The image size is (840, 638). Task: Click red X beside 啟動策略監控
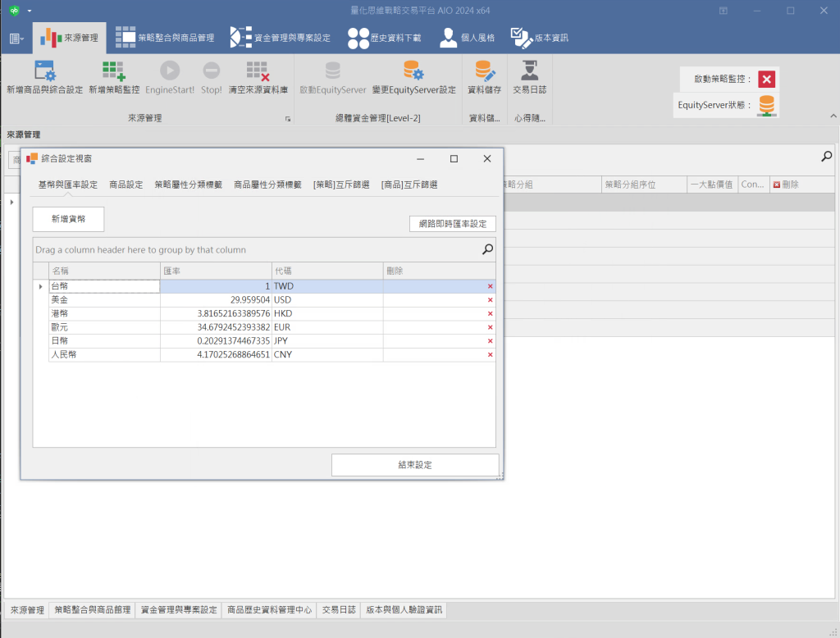[x=766, y=80]
